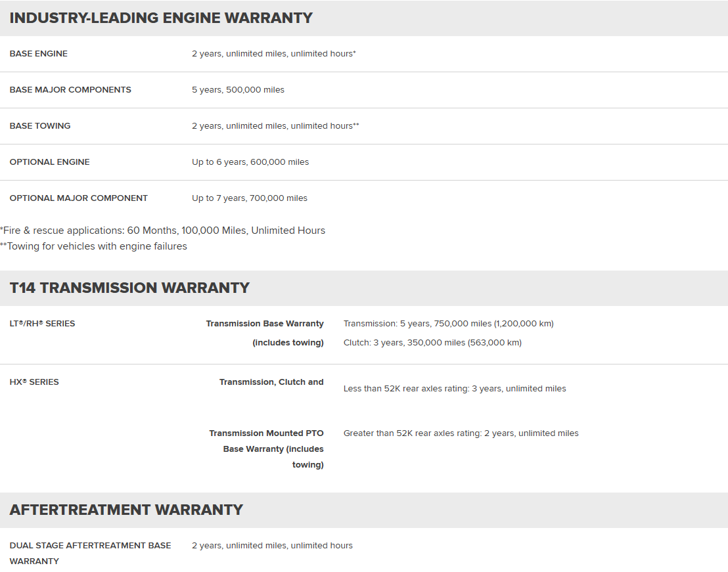The height and width of the screenshot is (572, 728).
Task: Click 'Up to 7 years, 700,000 miles'
Action: [x=249, y=198]
